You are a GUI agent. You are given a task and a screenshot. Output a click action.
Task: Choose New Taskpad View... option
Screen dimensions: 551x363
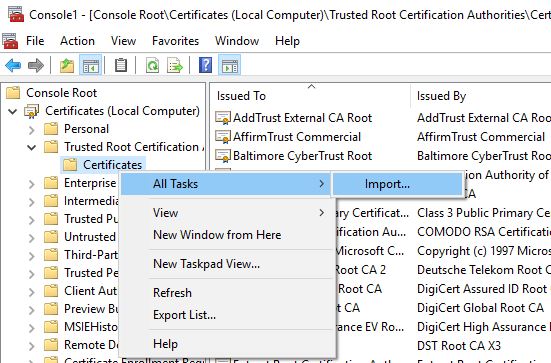(226, 264)
